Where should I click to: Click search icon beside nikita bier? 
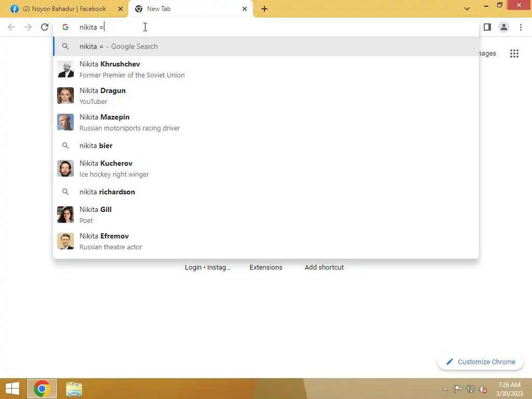pyautogui.click(x=65, y=145)
